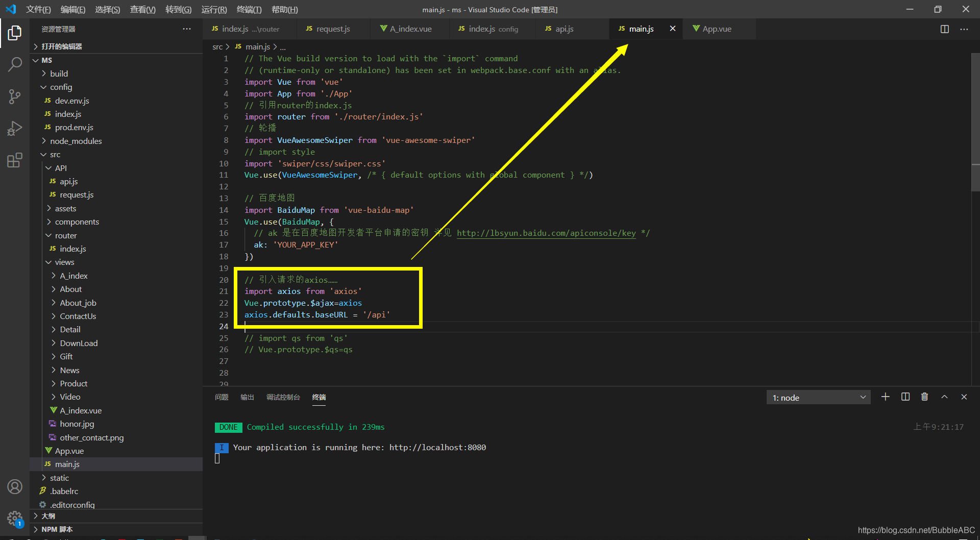The height and width of the screenshot is (540, 980).
Task: Kill terminal with trash icon
Action: pos(924,397)
